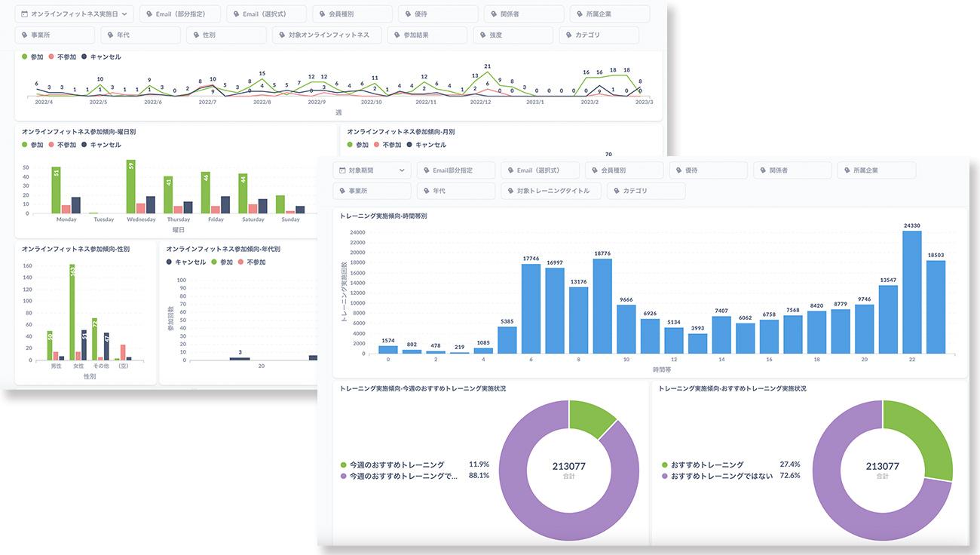The height and width of the screenshot is (555, 980).
Task: Open 性別 filter in back dashboard
Action: (226, 35)
